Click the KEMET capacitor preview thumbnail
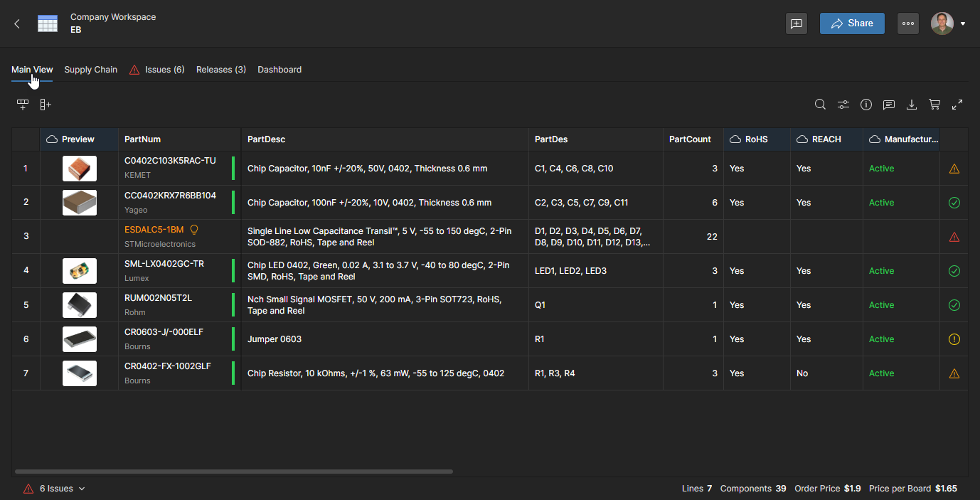This screenshot has width=980, height=500. (x=79, y=169)
